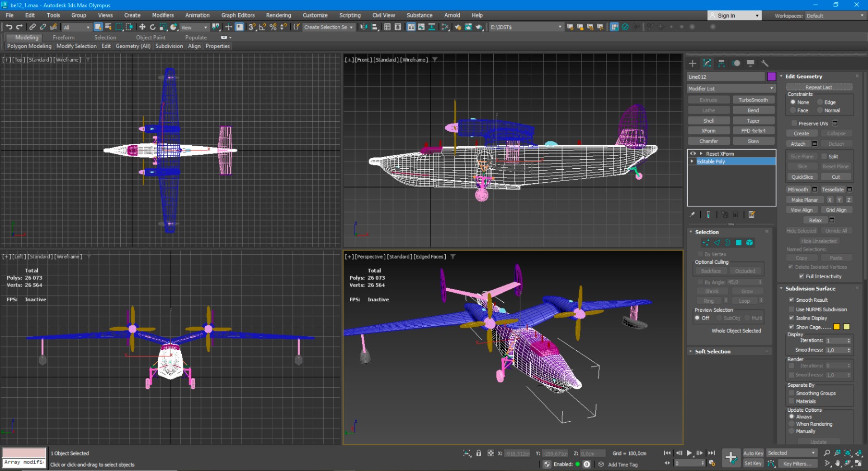Screen dimensions: 868x471
Task: Open the Modifiers menu
Action: click(x=163, y=15)
